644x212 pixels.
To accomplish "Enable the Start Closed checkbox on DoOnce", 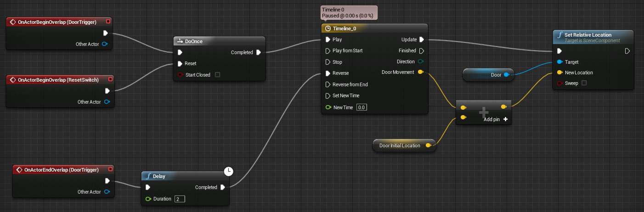I will point(217,75).
